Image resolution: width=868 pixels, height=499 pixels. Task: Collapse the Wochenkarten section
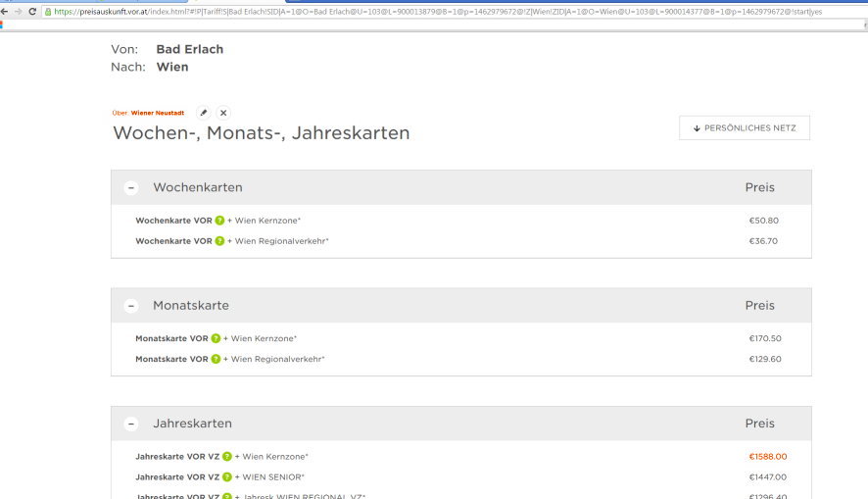click(131, 188)
